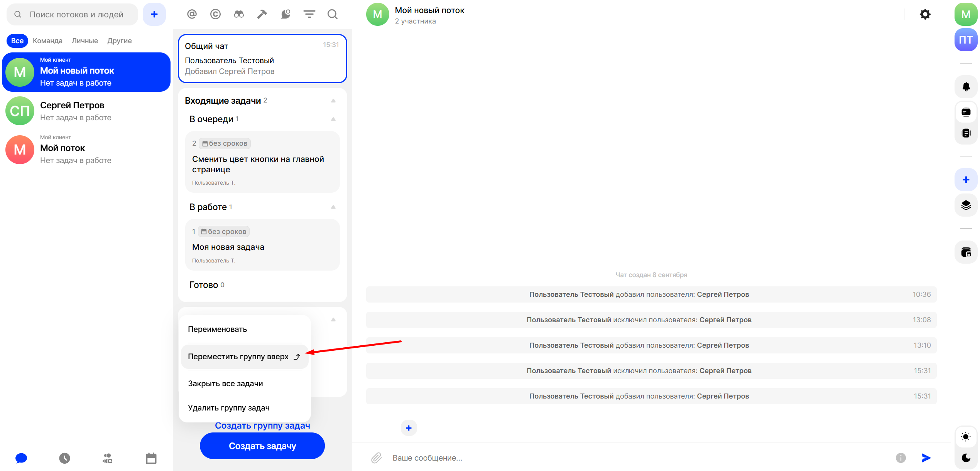Click the paperclip attach file icon
Image resolution: width=980 pixels, height=471 pixels.
pyautogui.click(x=377, y=458)
